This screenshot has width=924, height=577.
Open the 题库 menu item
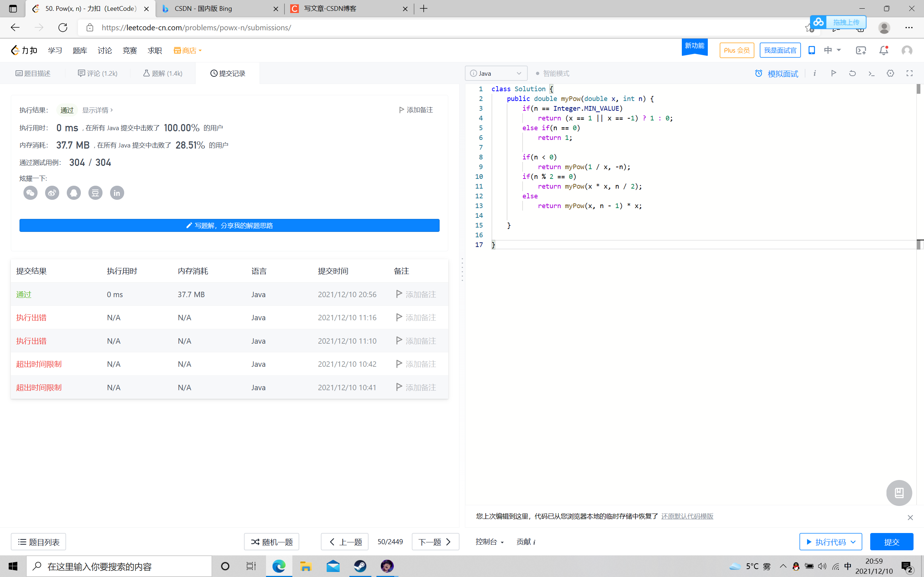click(80, 50)
